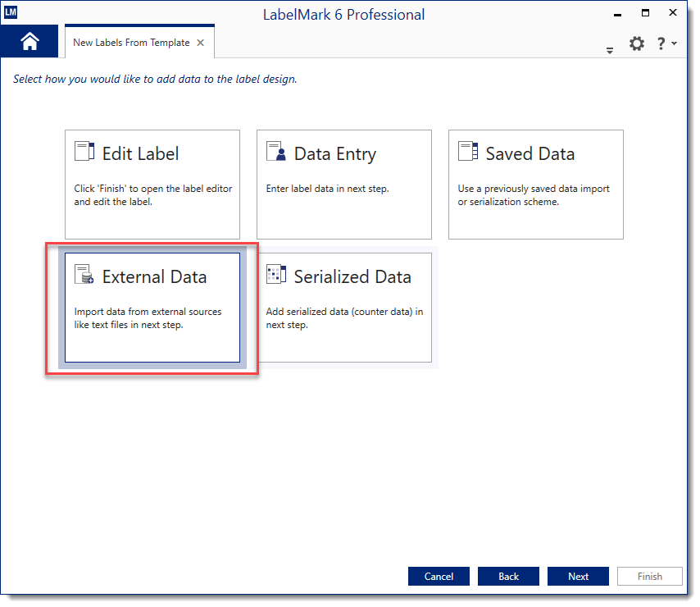Minimize the LabelMark window

point(618,13)
